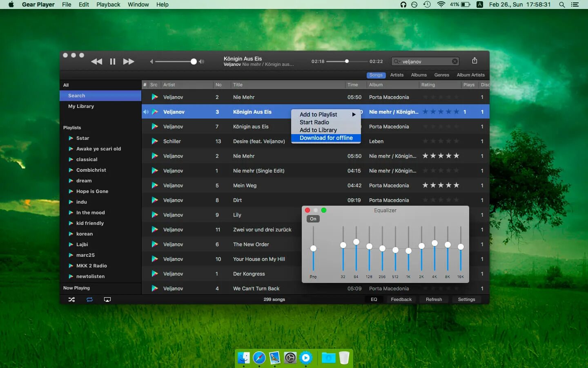Click the 64 Hz equalizer band knob

tap(356, 242)
